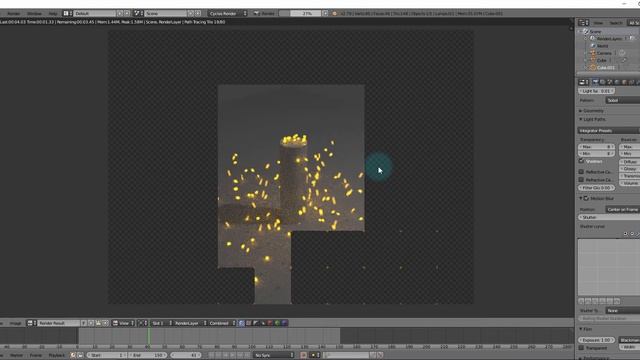
Task: Open the View dropdown in image editor header
Action: tap(124, 323)
